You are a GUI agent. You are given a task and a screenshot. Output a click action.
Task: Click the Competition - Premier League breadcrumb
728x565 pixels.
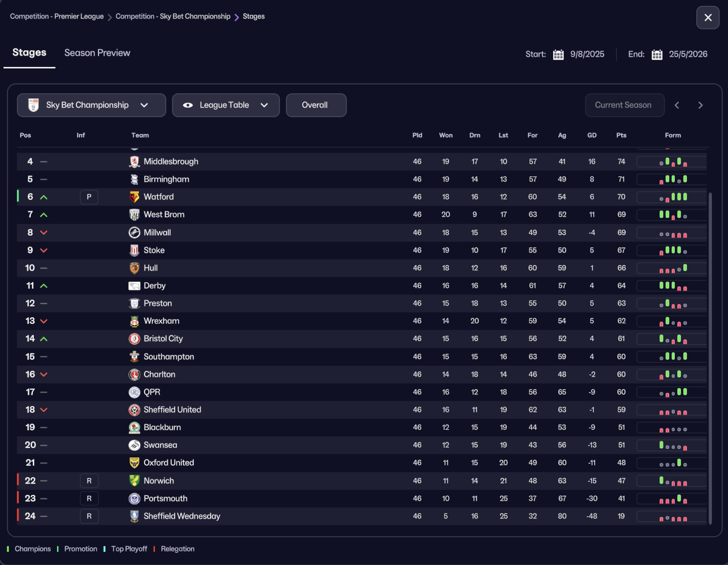pos(57,16)
